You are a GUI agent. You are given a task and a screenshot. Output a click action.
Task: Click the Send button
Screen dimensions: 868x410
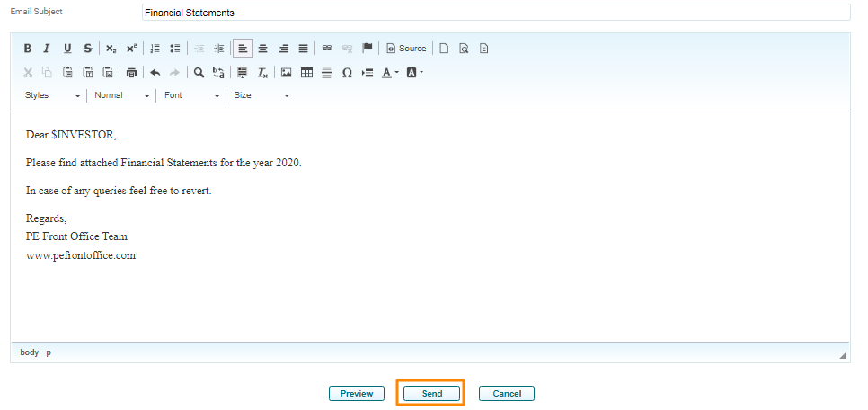point(431,394)
